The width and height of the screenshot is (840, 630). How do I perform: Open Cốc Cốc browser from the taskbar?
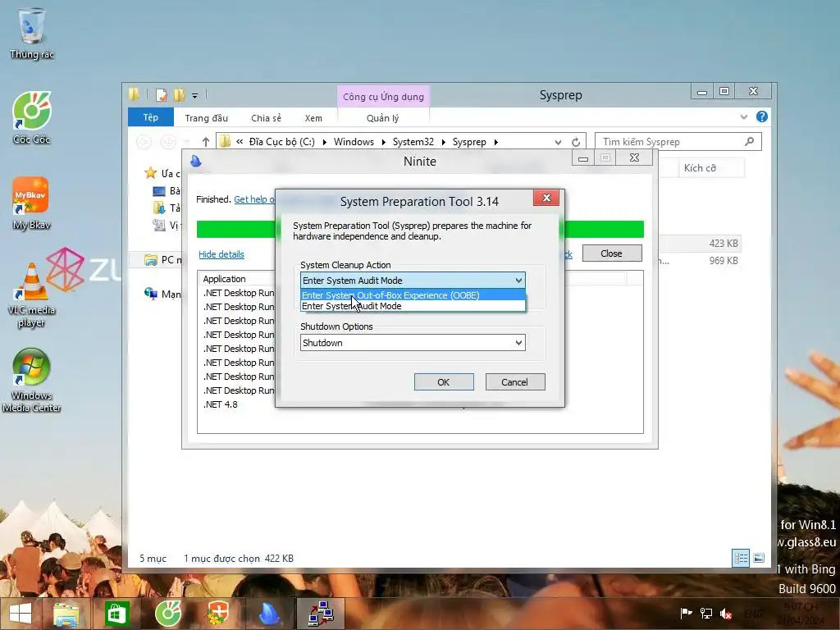click(x=168, y=614)
